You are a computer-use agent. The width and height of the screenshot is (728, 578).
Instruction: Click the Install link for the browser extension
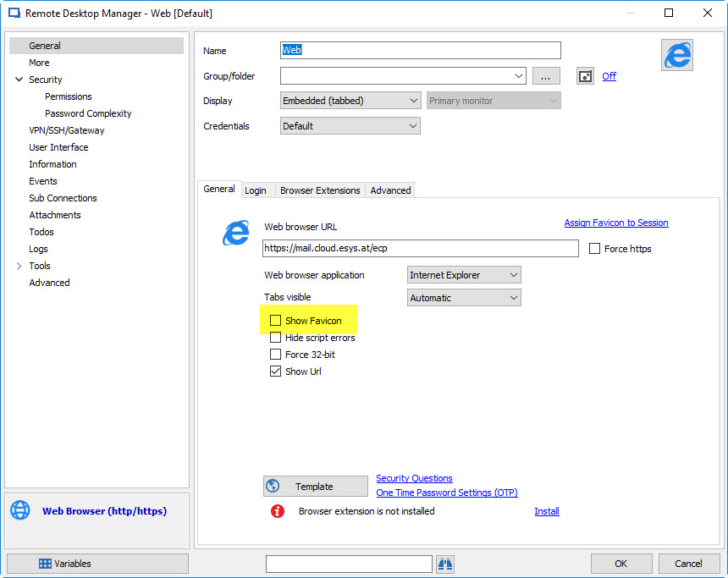(546, 511)
